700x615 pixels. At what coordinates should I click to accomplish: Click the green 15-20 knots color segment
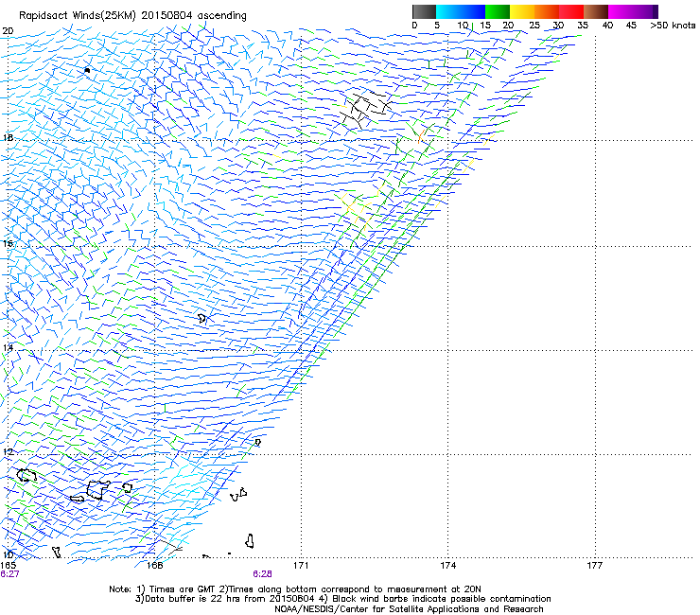498,11
